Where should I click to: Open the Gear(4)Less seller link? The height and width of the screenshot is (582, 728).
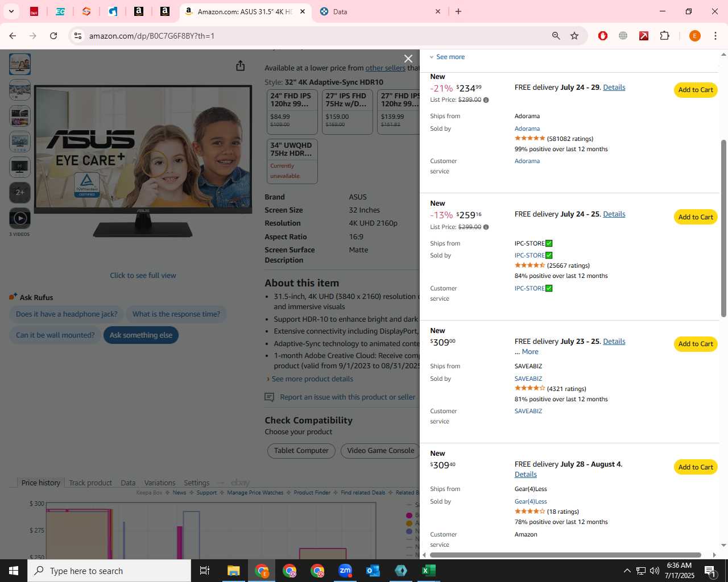[531, 502]
